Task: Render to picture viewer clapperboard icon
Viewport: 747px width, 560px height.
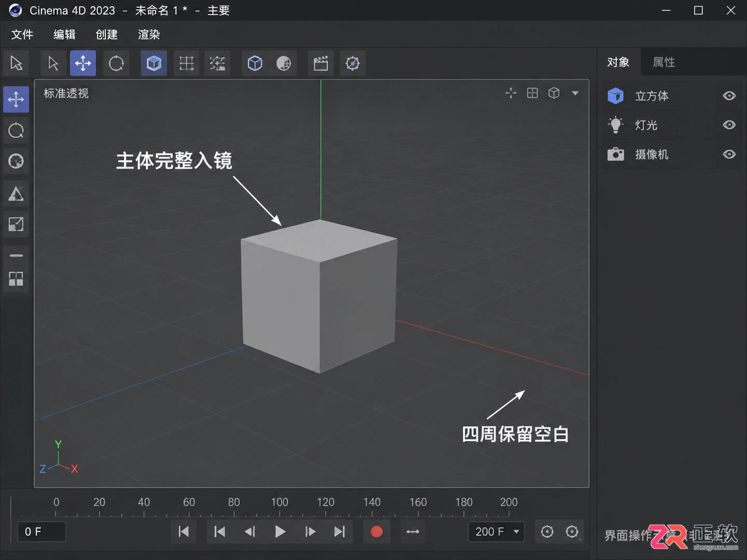Action: tap(321, 63)
